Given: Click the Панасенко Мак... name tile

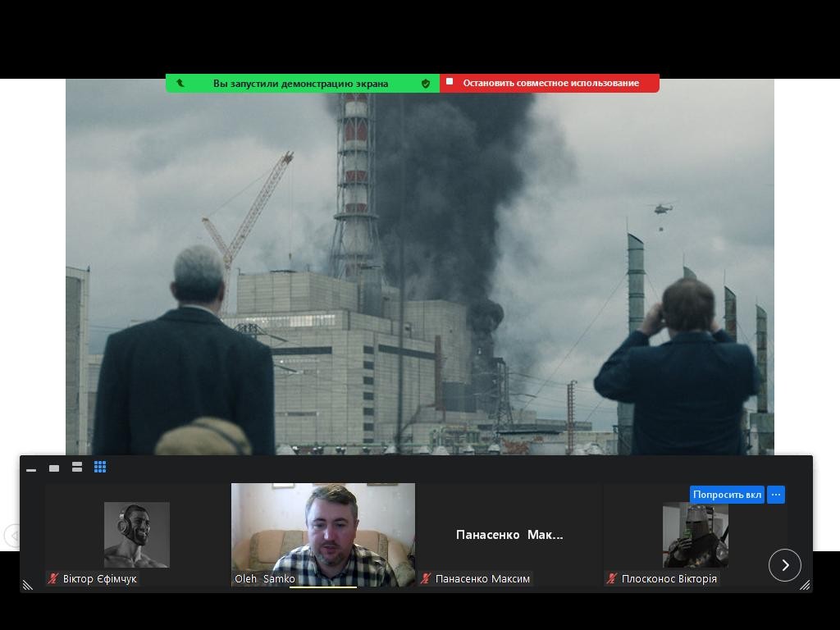Looking at the screenshot, I should 509,535.
